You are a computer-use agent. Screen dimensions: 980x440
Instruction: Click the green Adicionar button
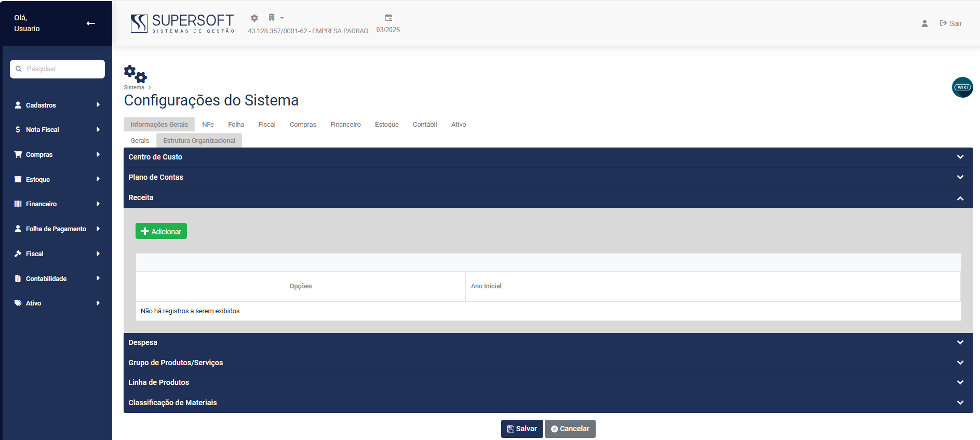pyautogui.click(x=161, y=231)
